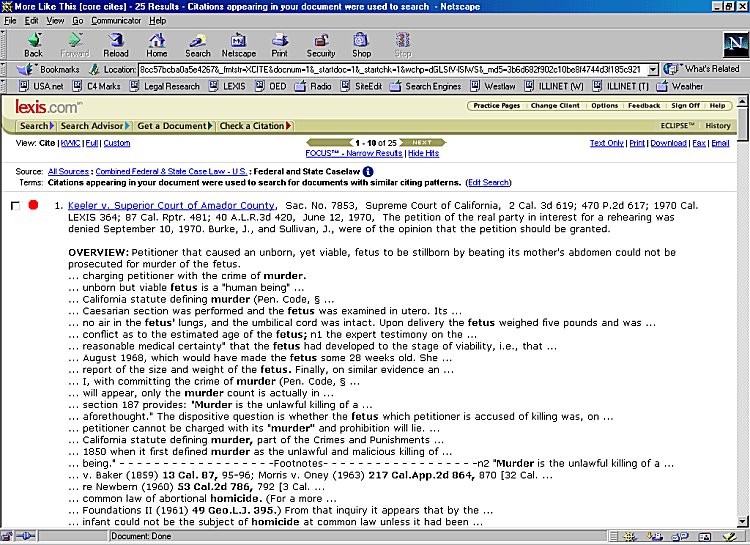Open the Search Engines bookmark folder
The height and width of the screenshot is (545, 750).
pyautogui.click(x=425, y=86)
